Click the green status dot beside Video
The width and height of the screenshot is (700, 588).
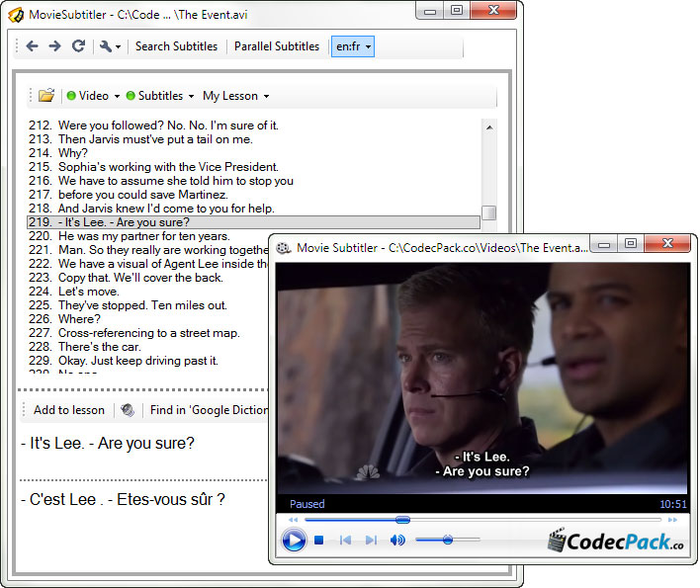[x=71, y=96]
